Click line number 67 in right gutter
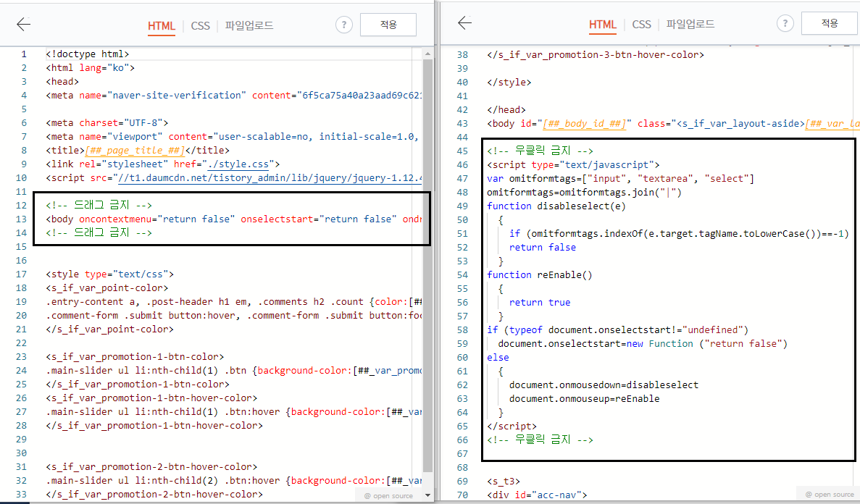 click(x=462, y=453)
